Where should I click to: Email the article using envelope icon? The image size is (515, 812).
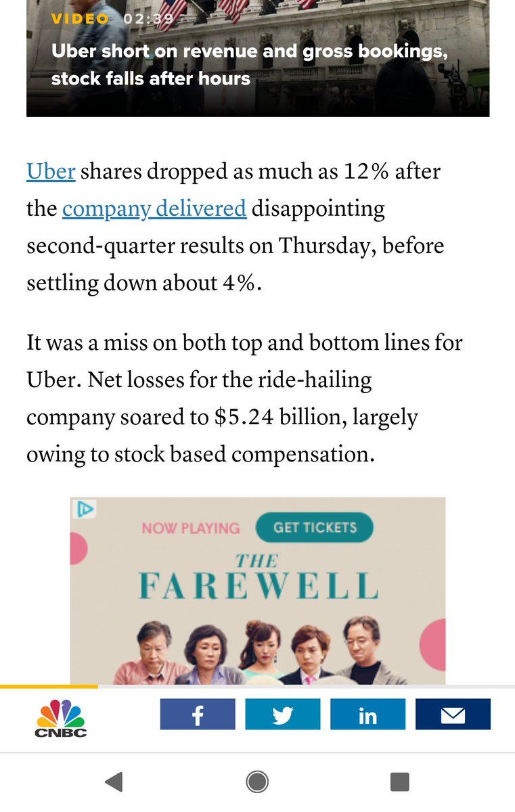pyautogui.click(x=453, y=714)
